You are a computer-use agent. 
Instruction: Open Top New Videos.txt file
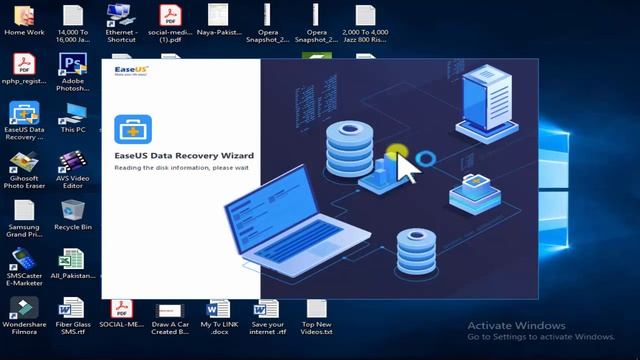pos(316,317)
